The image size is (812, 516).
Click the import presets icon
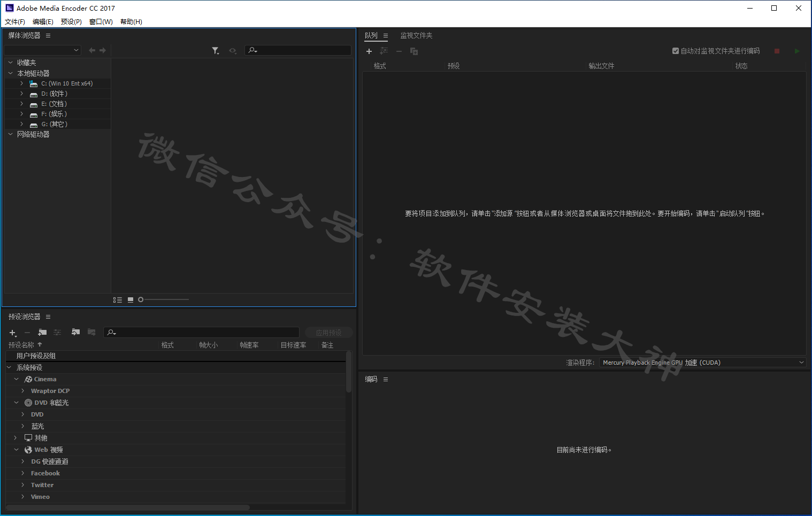(75, 333)
